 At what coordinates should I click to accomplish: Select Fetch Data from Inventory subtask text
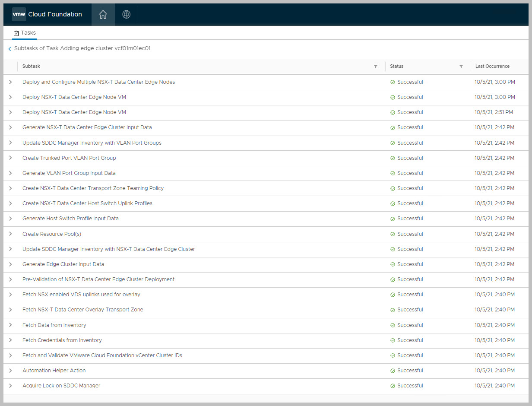point(54,325)
